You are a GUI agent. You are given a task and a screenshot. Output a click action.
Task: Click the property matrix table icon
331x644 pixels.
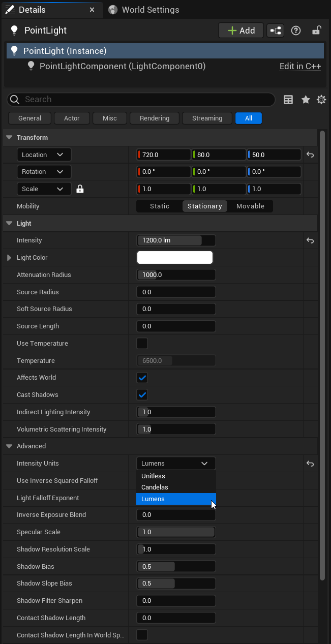pos(288,100)
